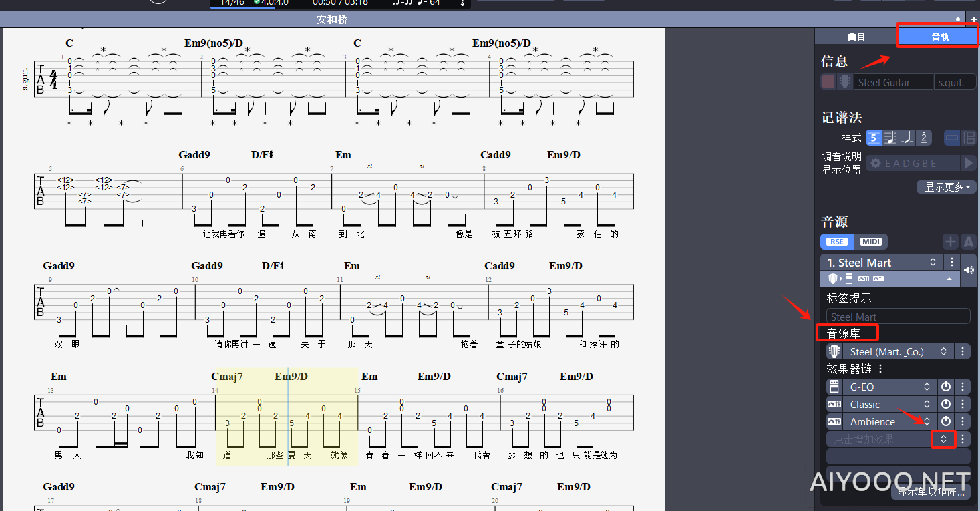Toggle power for Classic effect
Screen dimensions: 980x511
(x=946, y=404)
